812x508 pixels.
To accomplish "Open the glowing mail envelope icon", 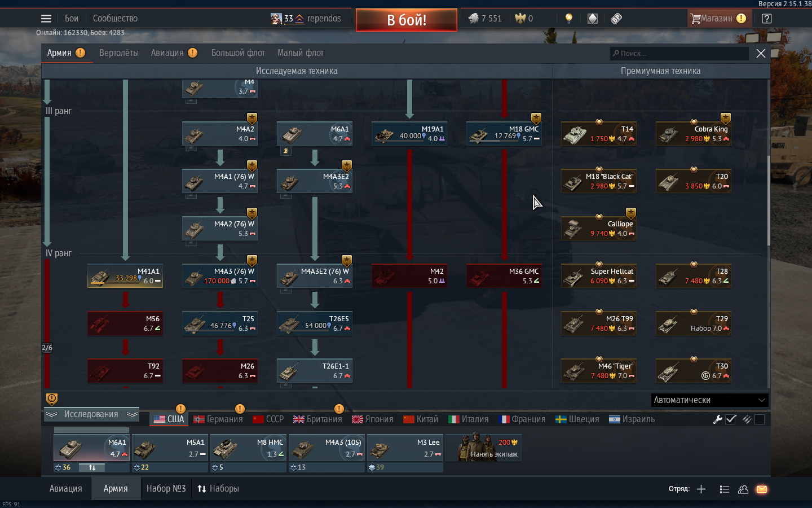I will tap(762, 489).
